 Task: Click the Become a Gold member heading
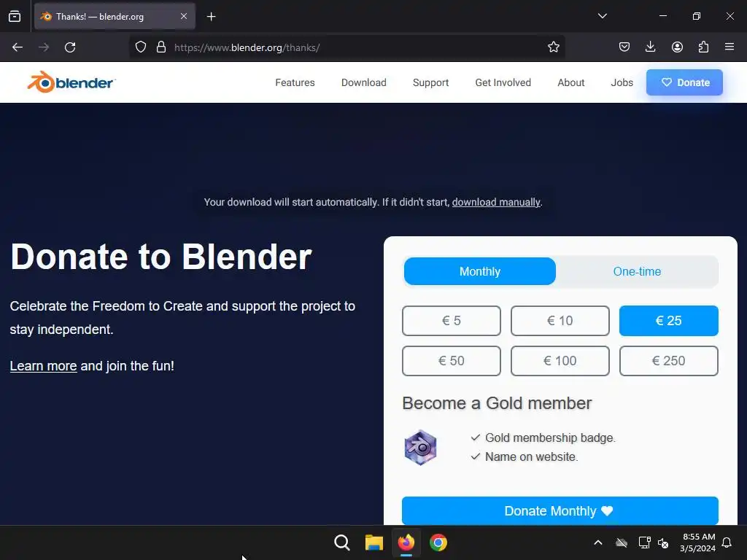coord(497,403)
